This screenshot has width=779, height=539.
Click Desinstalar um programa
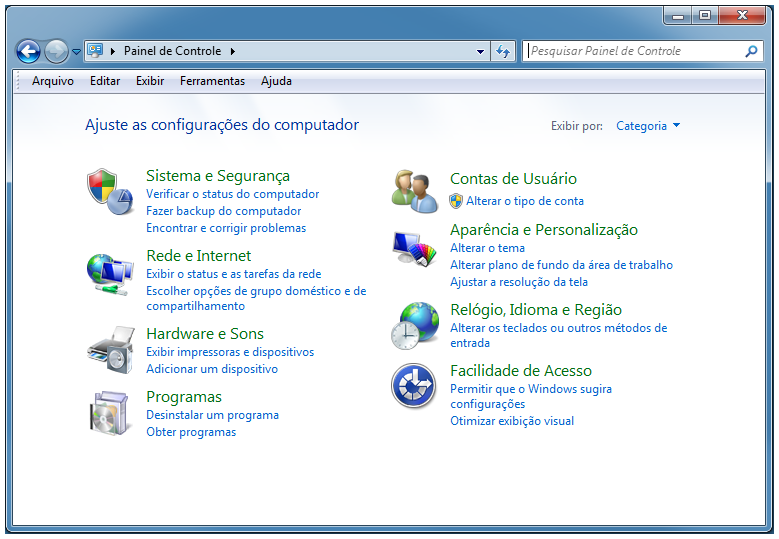[x=212, y=415]
